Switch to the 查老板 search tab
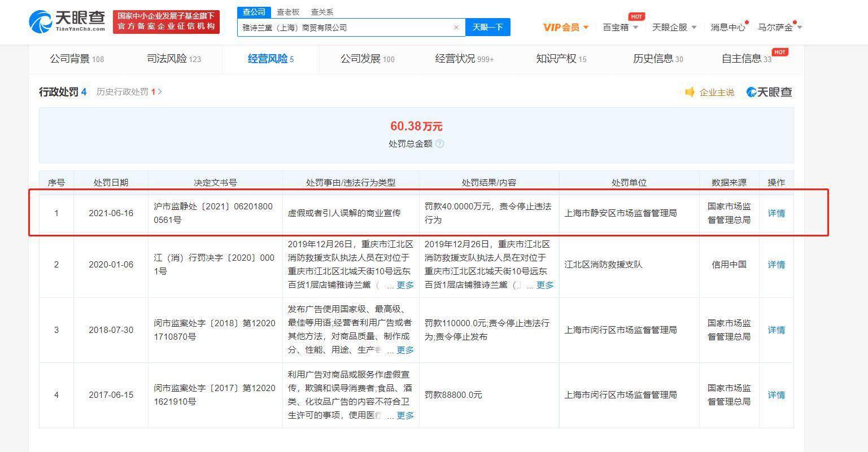868x452 pixels. pos(288,12)
